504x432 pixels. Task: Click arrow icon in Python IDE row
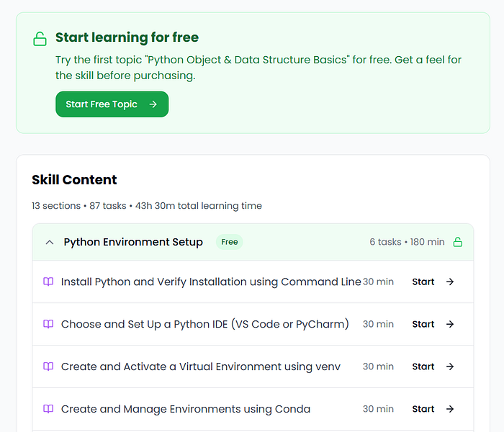pyautogui.click(x=450, y=324)
